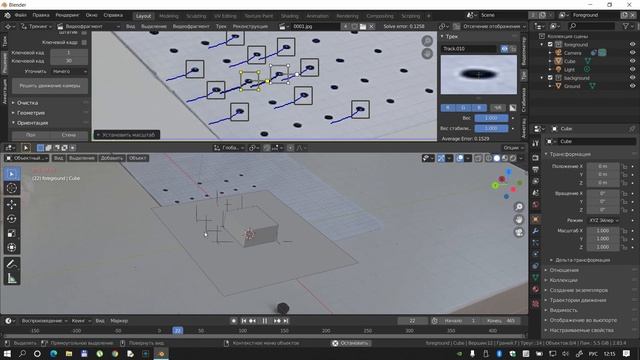Click current frame marker 22 in timeline
Viewport: 640px width, 360px height.
coord(178,331)
